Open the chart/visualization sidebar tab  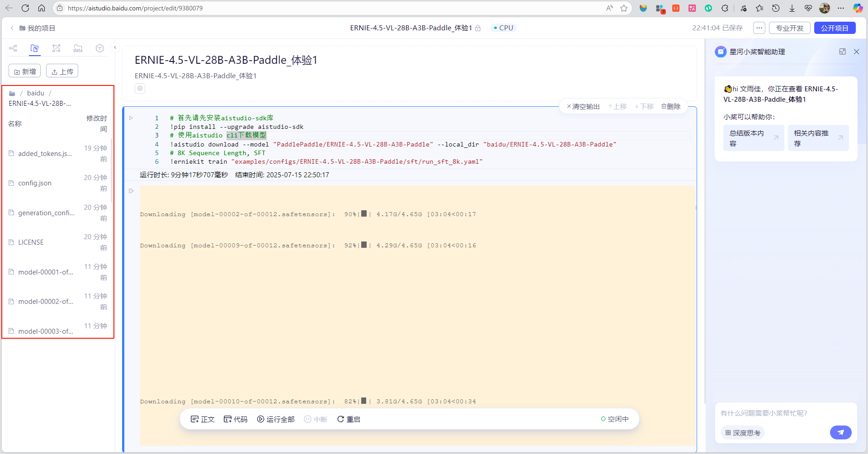(x=57, y=48)
